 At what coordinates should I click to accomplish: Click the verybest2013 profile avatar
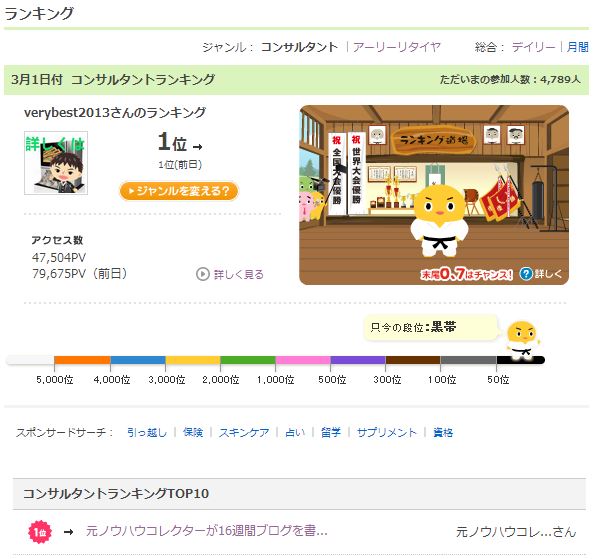pos(56,163)
